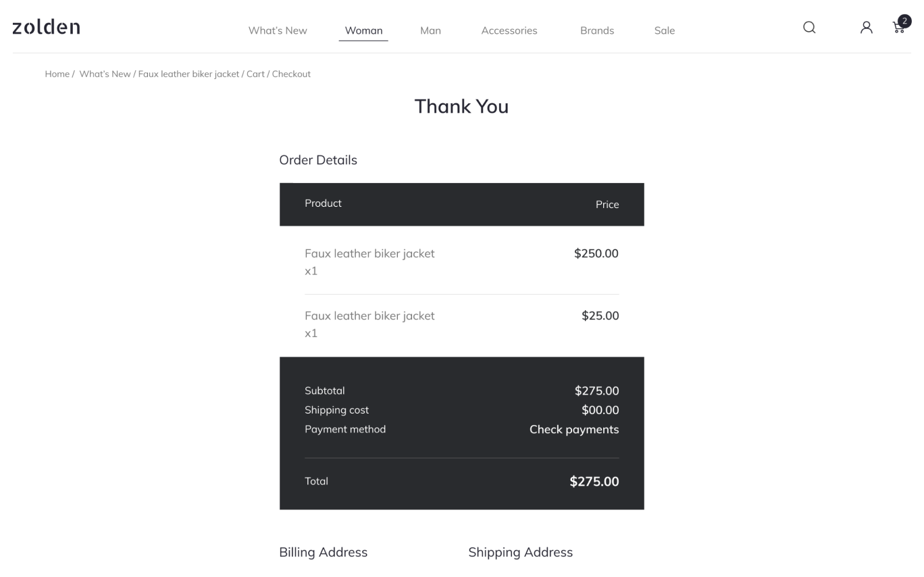Go to the Man category

[430, 30]
